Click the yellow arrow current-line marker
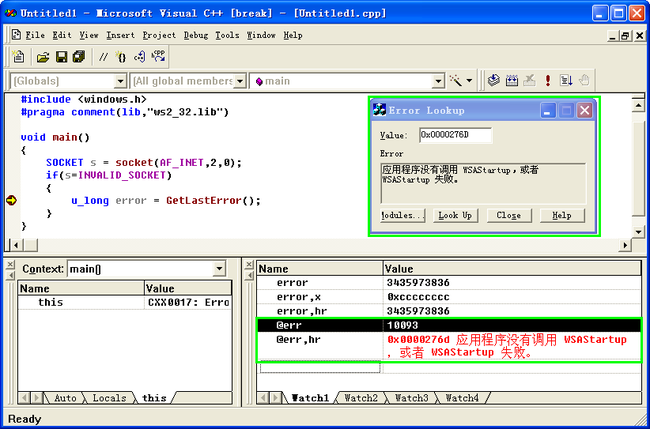This screenshot has width=650, height=429. pos(11,201)
